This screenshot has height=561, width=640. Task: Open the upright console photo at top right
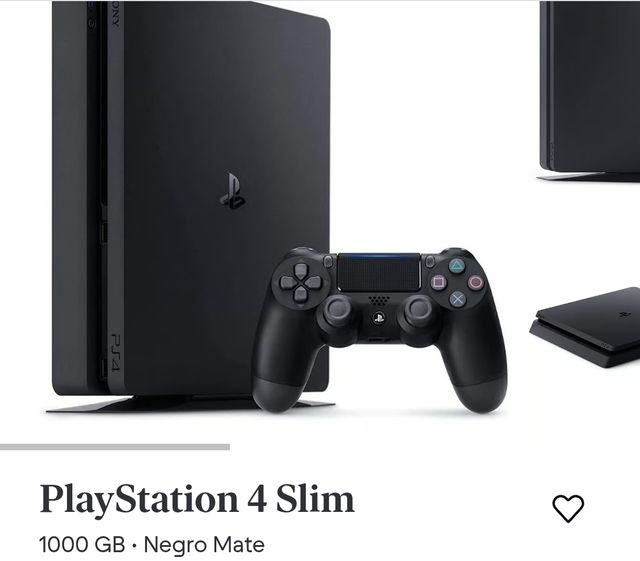589,91
